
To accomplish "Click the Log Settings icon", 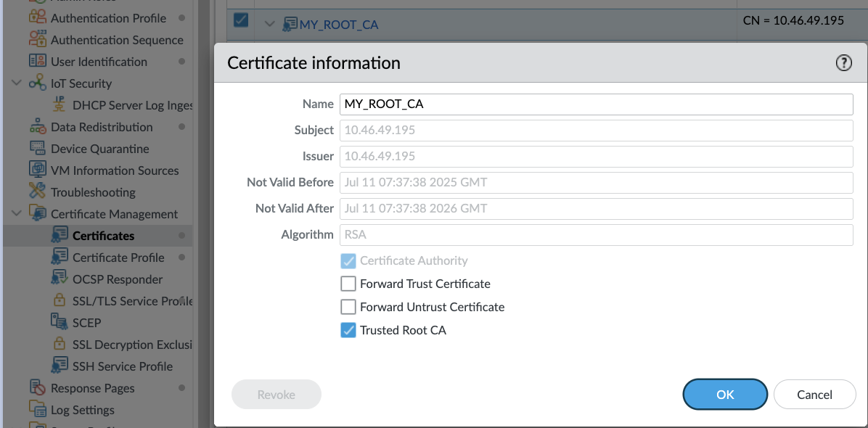I will [37, 409].
